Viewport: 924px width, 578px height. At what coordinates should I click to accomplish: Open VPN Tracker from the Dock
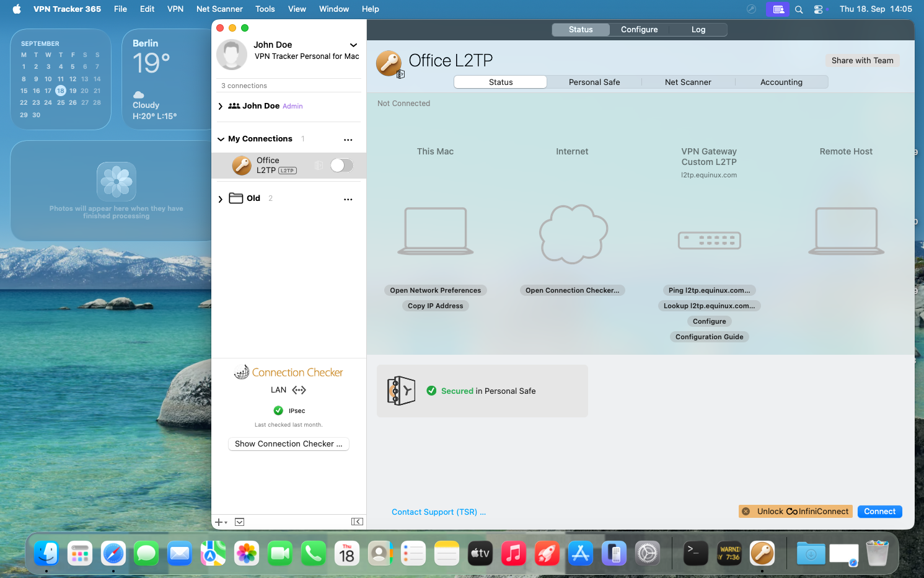[x=762, y=553]
